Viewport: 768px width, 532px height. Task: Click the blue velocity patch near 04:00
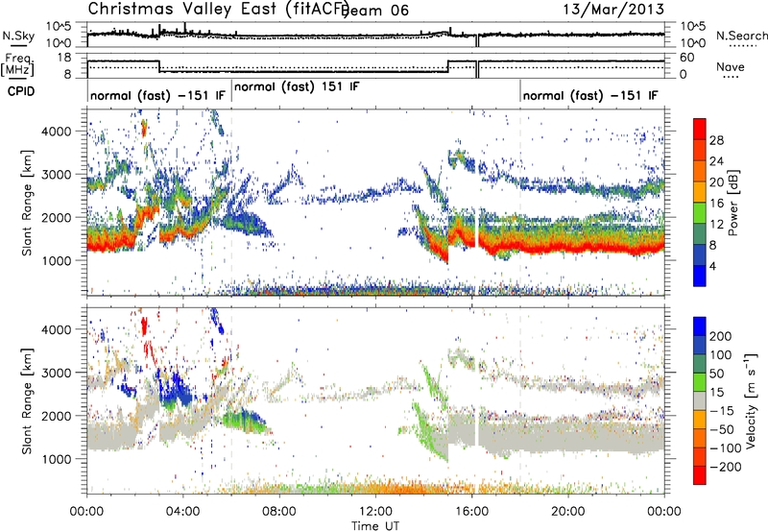177,391
